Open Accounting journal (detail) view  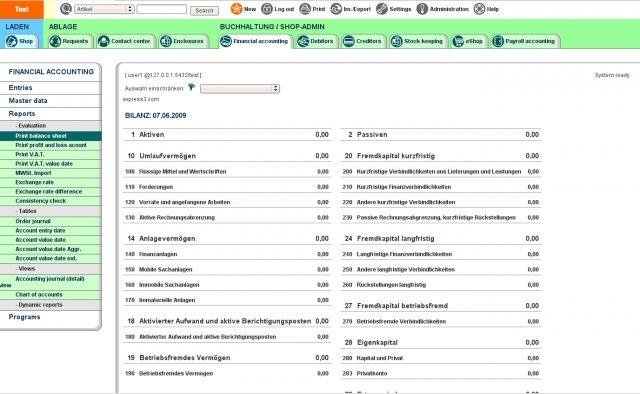pyautogui.click(x=51, y=282)
